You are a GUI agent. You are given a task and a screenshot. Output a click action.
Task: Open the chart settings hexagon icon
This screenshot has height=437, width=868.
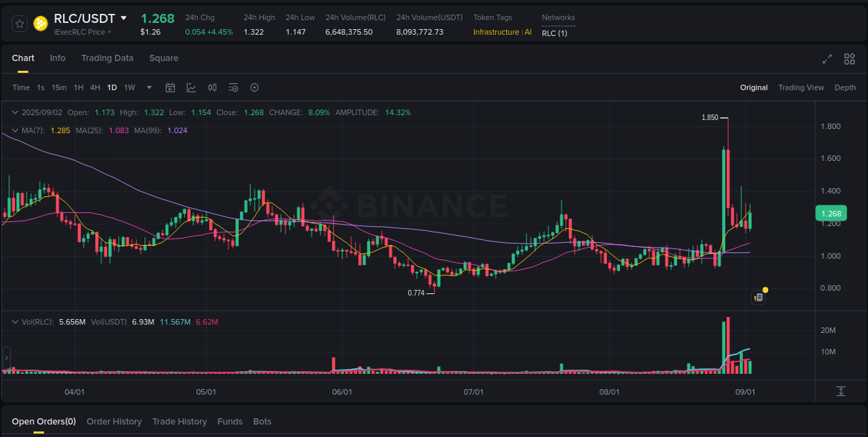[x=254, y=87]
